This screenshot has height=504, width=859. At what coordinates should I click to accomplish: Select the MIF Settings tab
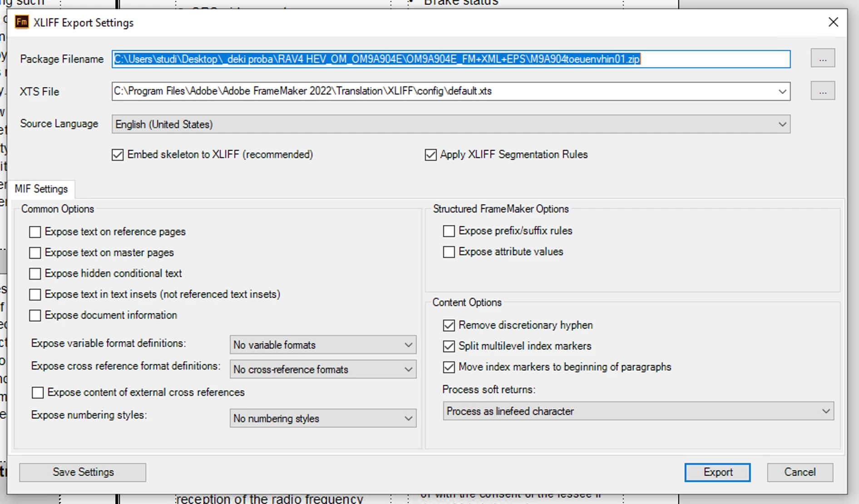point(41,189)
